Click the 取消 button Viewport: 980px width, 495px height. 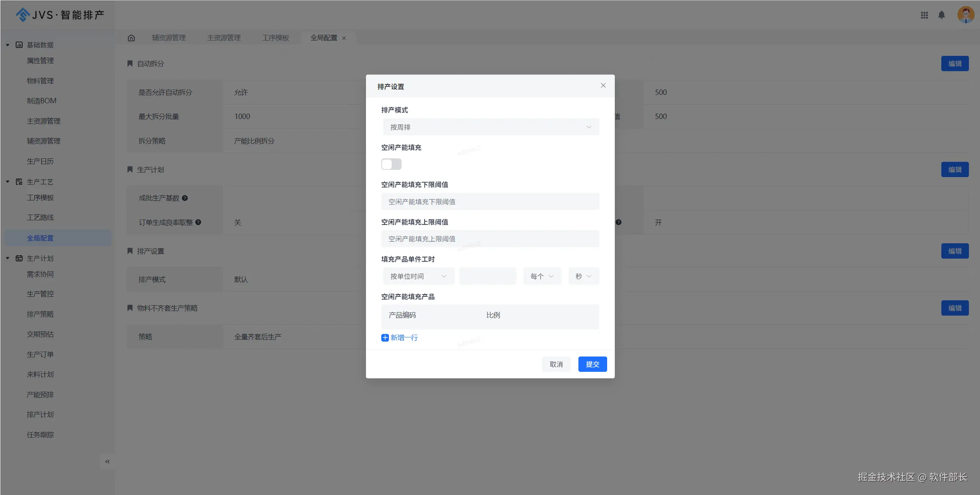(x=556, y=364)
